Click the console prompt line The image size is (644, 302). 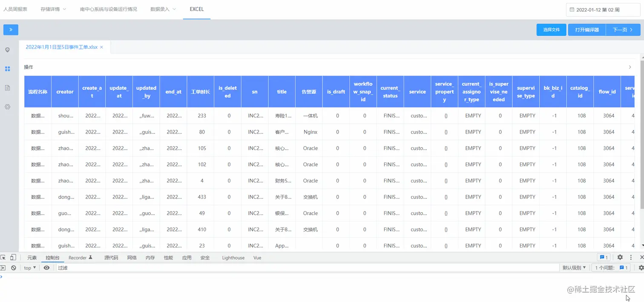tap(322, 277)
